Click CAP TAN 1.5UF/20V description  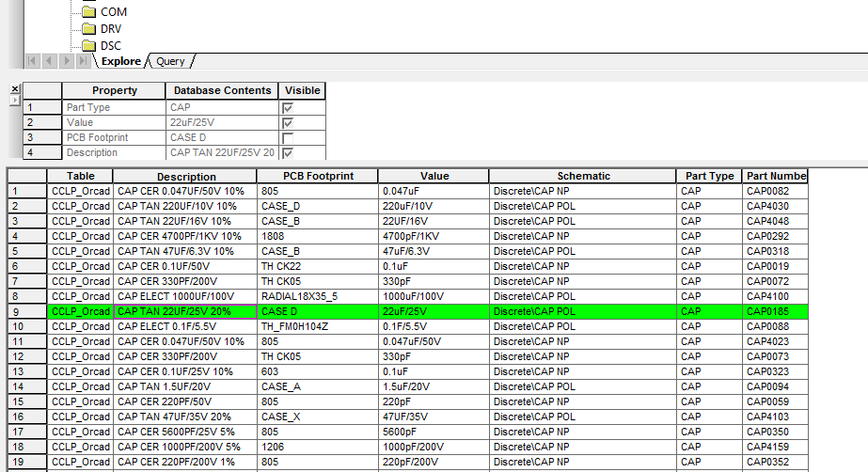click(185, 386)
